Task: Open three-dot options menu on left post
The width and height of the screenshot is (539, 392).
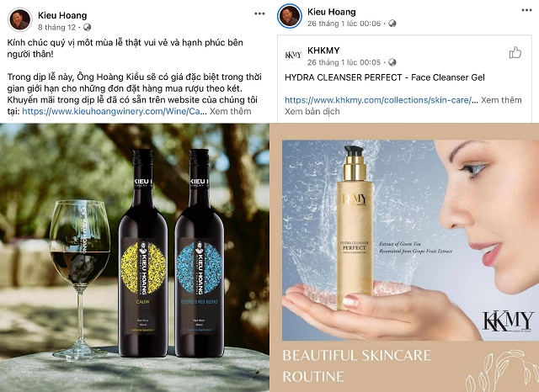Action: (259, 13)
